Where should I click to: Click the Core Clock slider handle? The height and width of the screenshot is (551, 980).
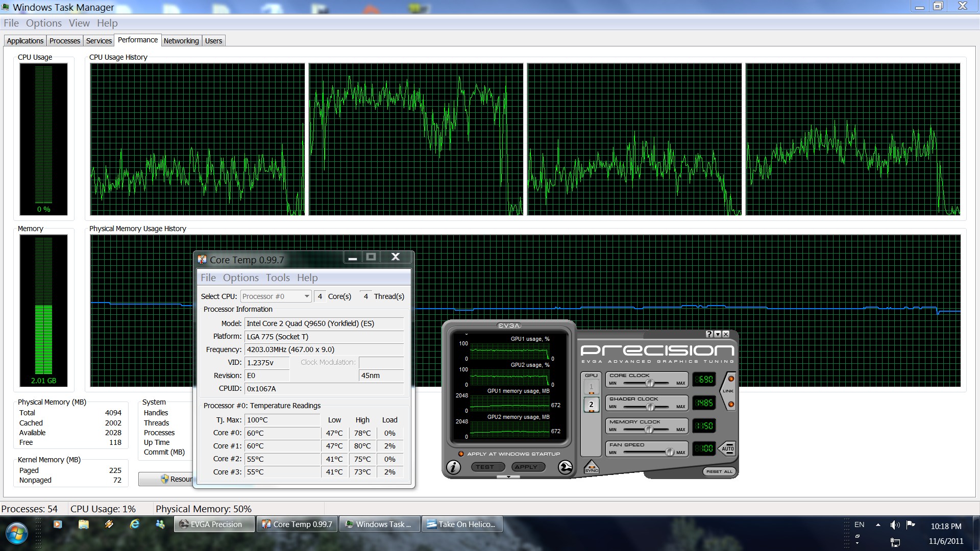tap(650, 383)
